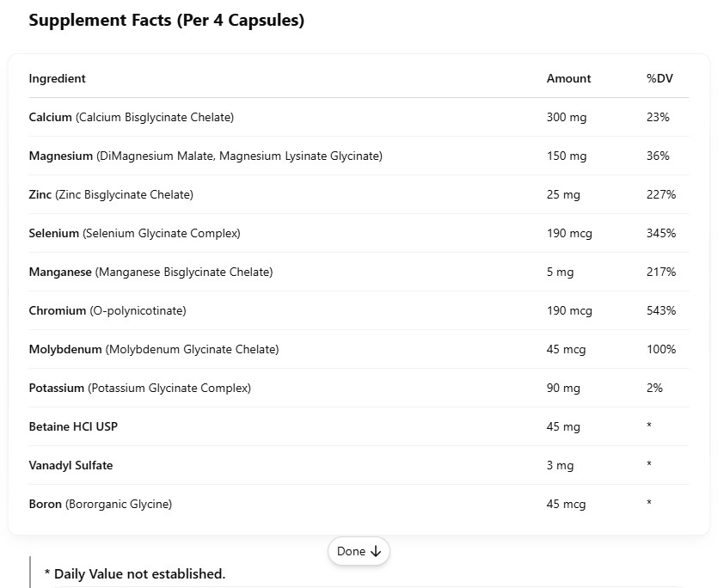Select the Boron Bororganic Glycine entry

(100, 504)
